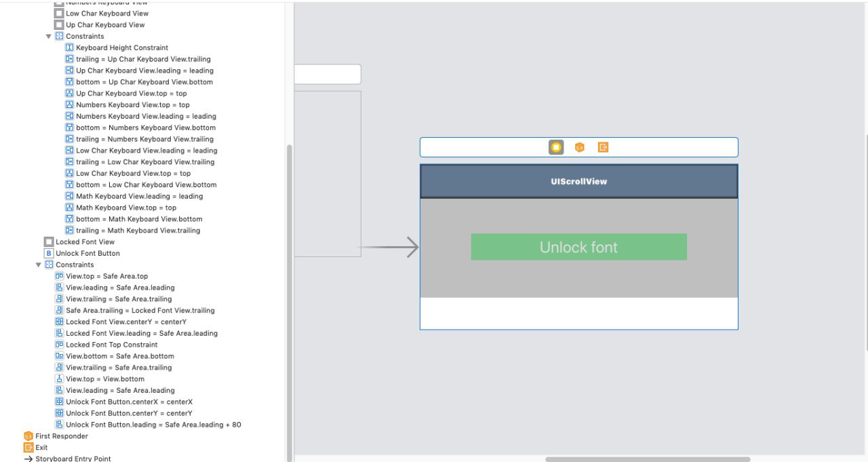Click icon of View.top = View.bottom constraint
Image resolution: width=868 pixels, height=462 pixels.
coord(60,379)
